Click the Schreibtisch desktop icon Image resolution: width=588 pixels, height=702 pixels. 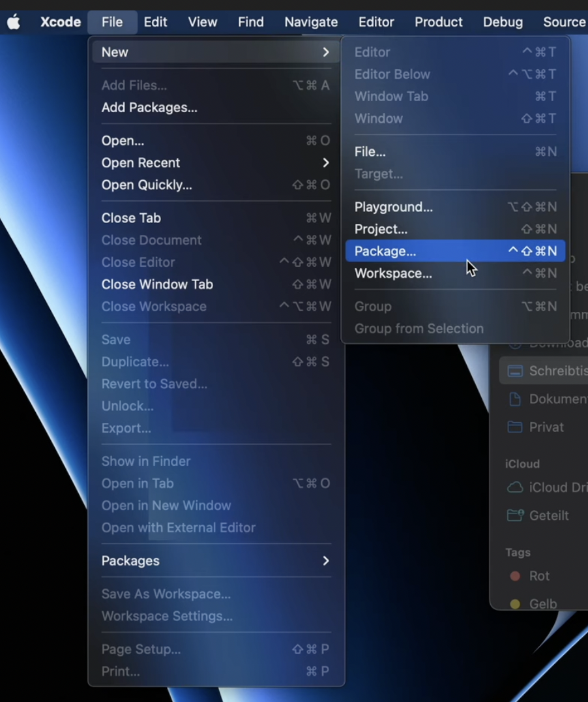[x=515, y=371]
